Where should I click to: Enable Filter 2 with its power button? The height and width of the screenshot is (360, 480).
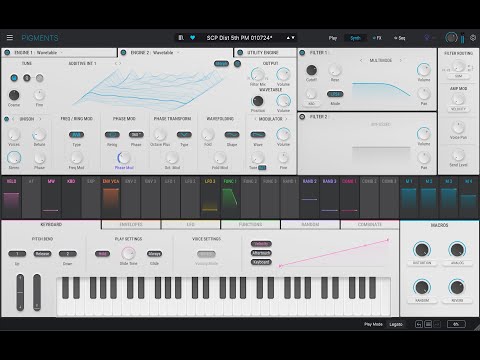point(302,117)
